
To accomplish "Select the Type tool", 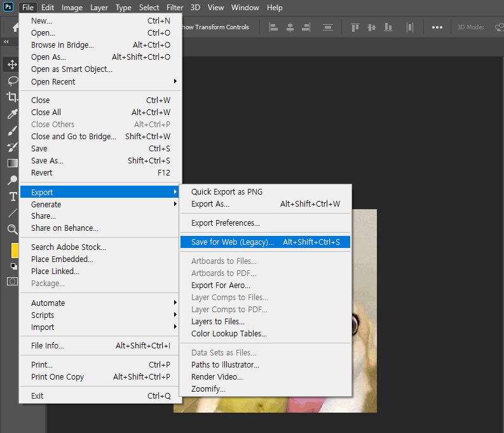I will coord(13,196).
